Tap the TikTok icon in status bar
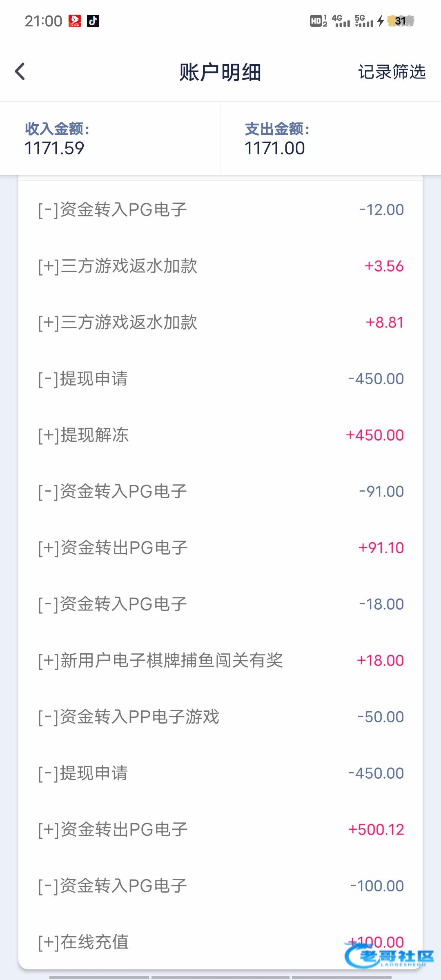Image resolution: width=441 pixels, height=980 pixels. point(93,21)
